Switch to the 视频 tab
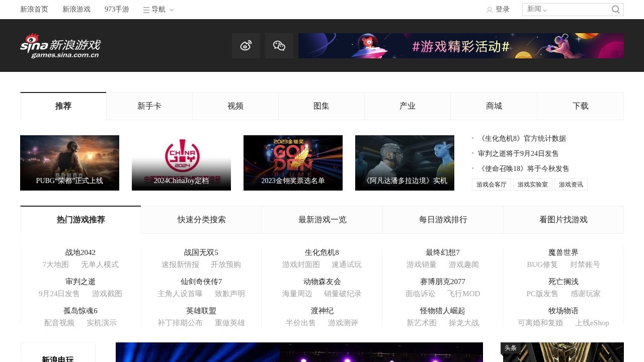Viewport: 644px width, 362px height. [235, 106]
